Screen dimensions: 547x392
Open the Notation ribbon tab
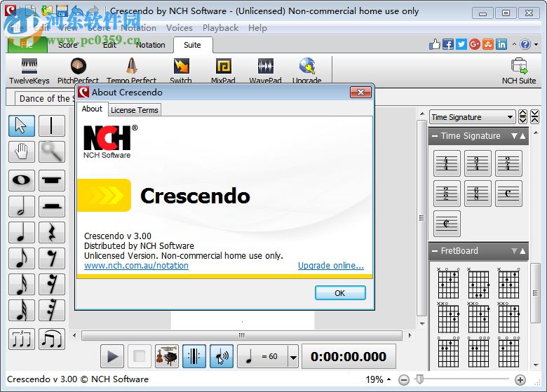point(150,45)
